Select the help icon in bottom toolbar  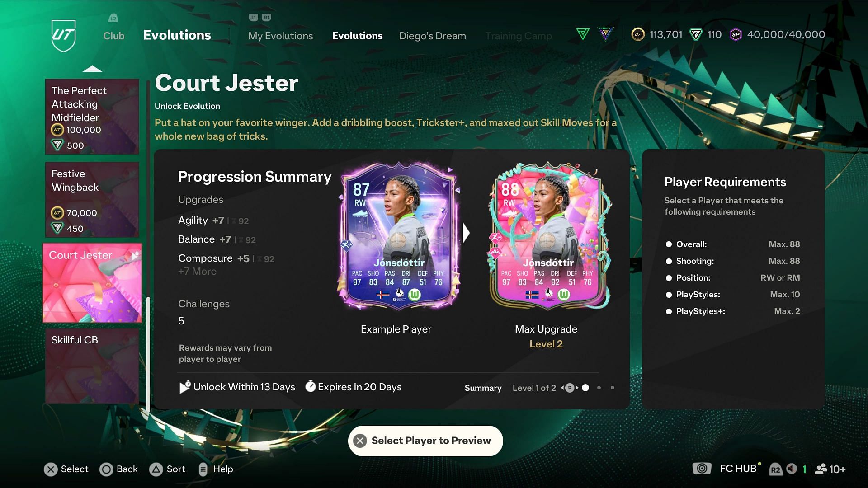pos(203,469)
